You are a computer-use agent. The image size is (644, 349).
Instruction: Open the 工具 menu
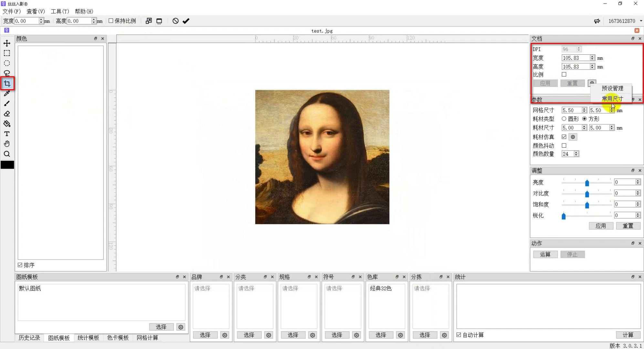pos(60,11)
